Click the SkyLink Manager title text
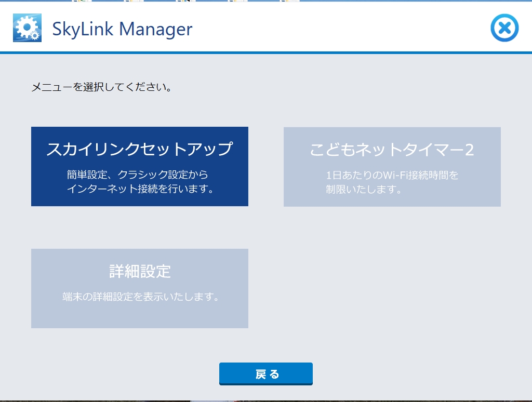This screenshot has height=402, width=532. 122,29
